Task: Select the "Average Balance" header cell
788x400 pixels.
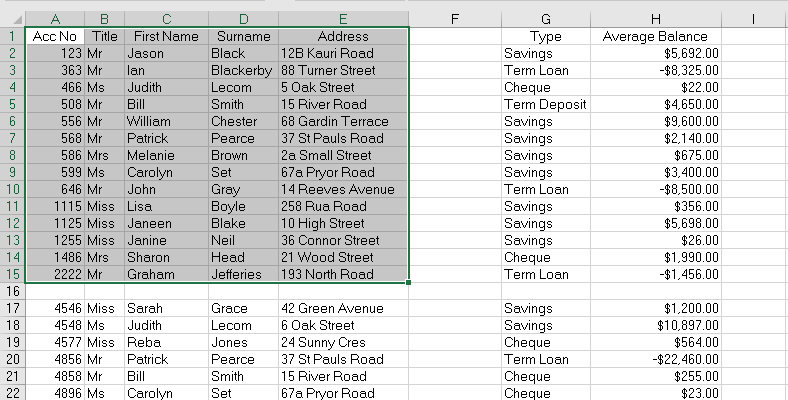Action: click(x=655, y=36)
